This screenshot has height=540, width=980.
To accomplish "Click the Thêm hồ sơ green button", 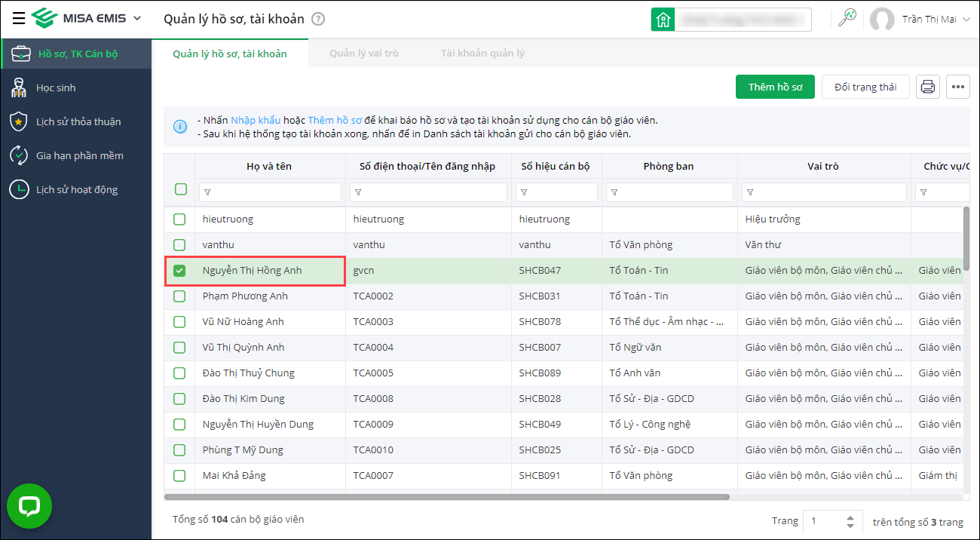I will pos(776,87).
